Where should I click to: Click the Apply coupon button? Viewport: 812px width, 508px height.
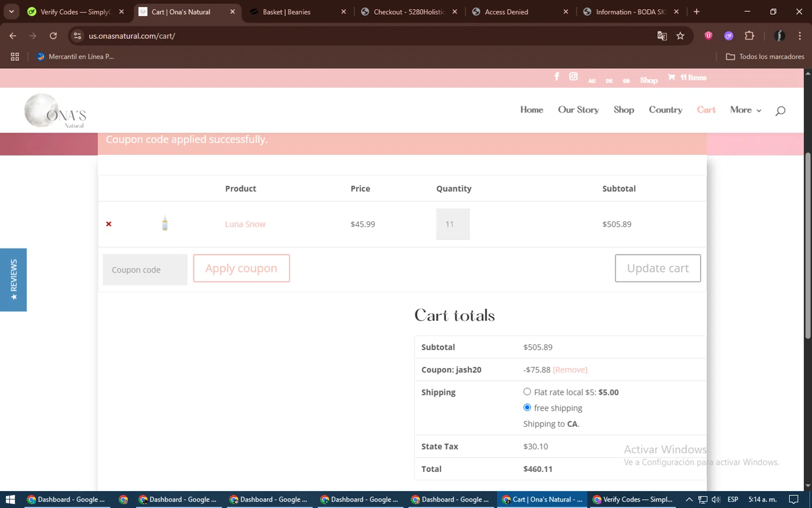coord(241,268)
